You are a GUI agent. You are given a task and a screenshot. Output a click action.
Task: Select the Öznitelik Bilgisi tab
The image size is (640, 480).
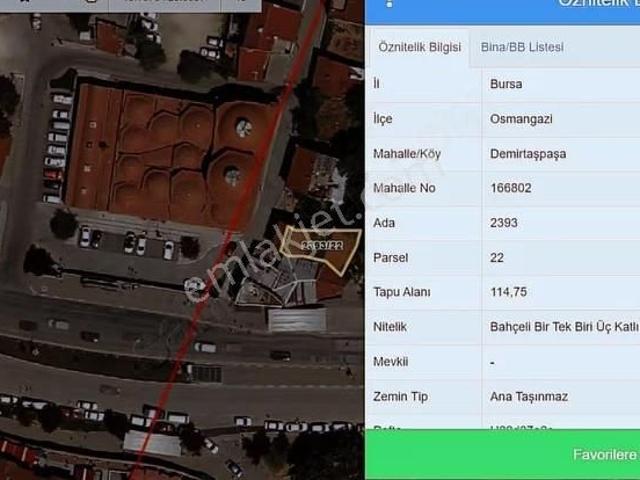click(417, 47)
